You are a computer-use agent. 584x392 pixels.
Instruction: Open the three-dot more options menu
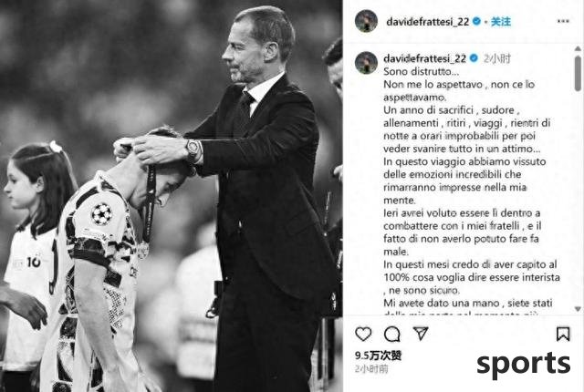[563, 21]
